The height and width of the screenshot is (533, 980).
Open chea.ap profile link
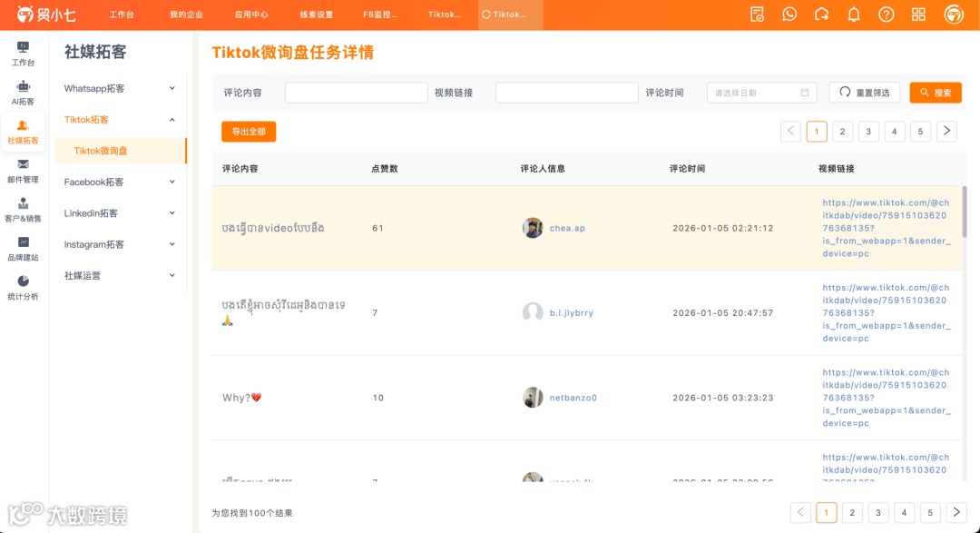(x=567, y=228)
